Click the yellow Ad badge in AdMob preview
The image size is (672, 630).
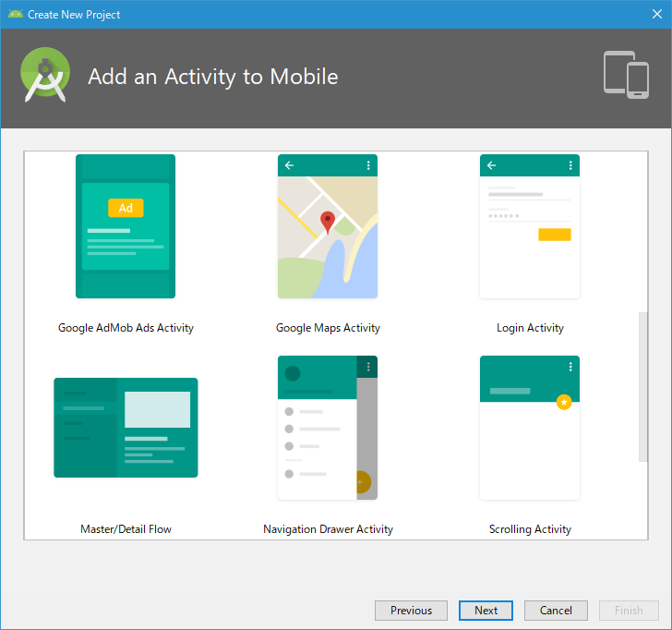pyautogui.click(x=126, y=208)
